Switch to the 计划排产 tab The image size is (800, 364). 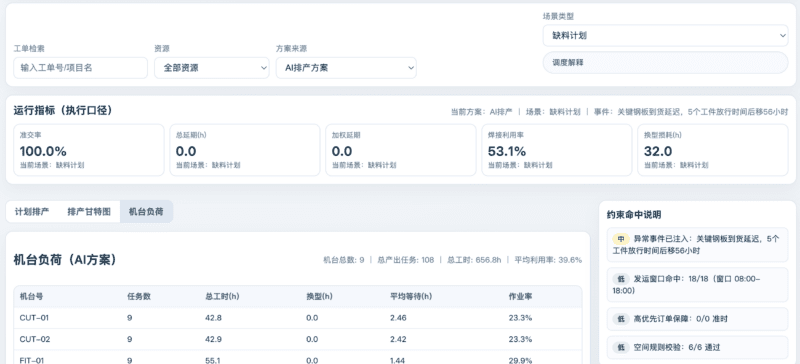pyautogui.click(x=32, y=211)
